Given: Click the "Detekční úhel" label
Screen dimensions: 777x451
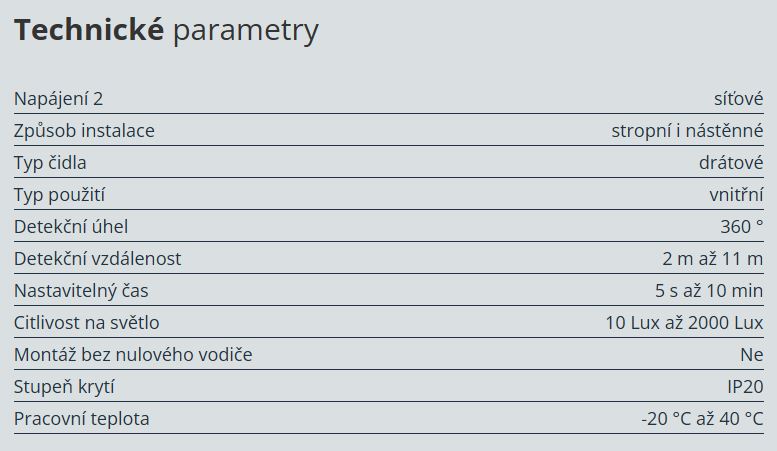Looking at the screenshot, I should [71, 226].
